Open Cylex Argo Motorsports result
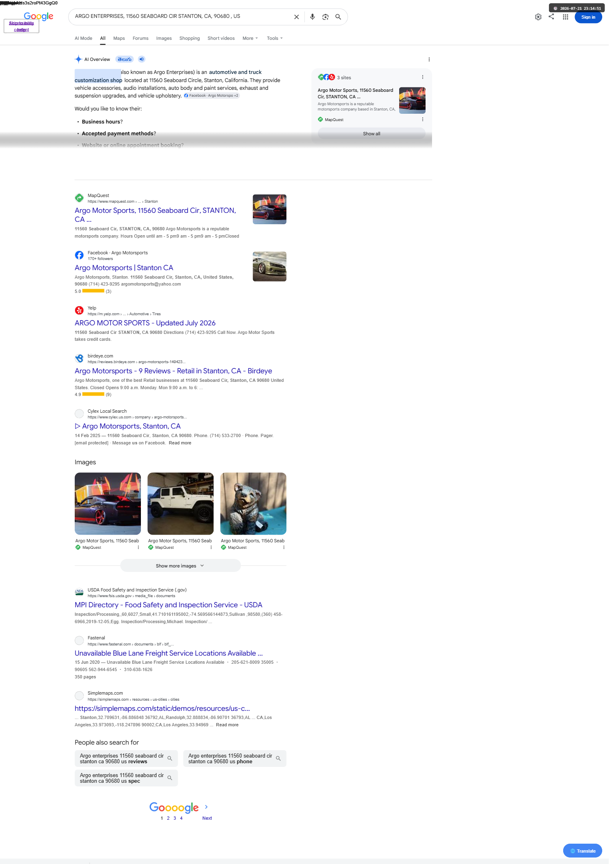 click(x=128, y=426)
